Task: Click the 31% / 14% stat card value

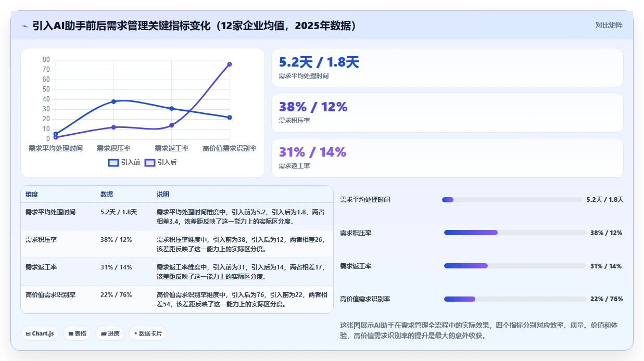Action: point(312,152)
